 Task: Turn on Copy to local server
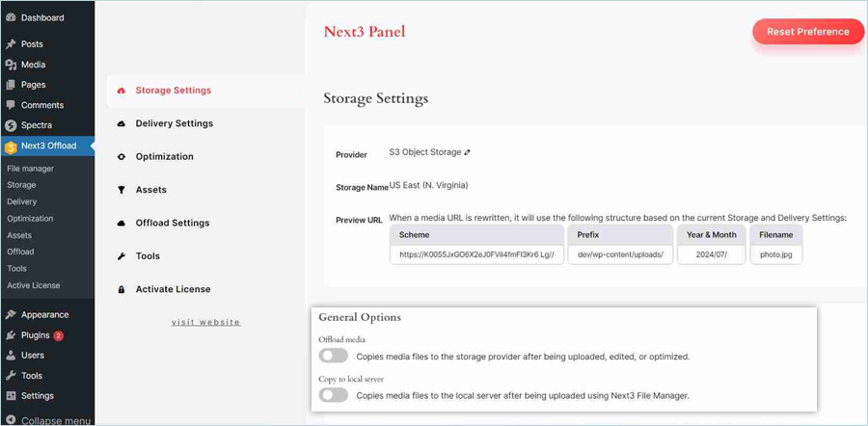coord(334,395)
